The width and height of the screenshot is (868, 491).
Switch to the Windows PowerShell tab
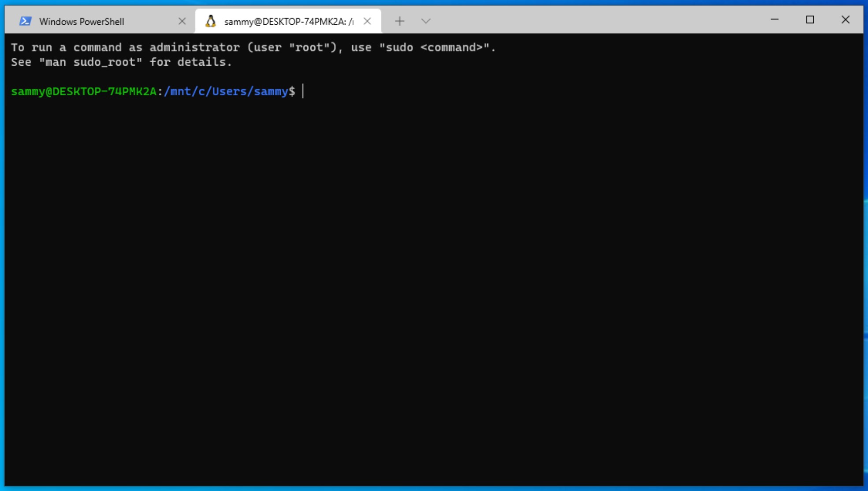point(99,21)
